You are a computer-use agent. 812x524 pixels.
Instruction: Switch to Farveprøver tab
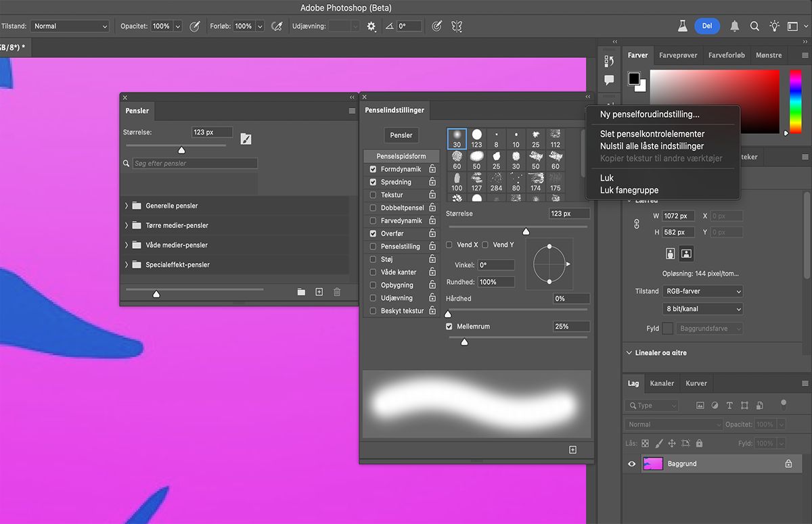click(677, 55)
